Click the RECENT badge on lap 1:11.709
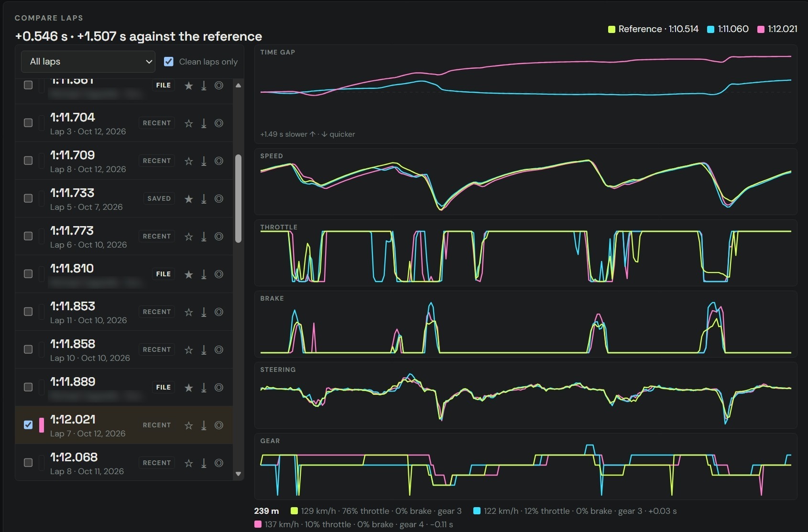808x532 pixels. point(157,161)
